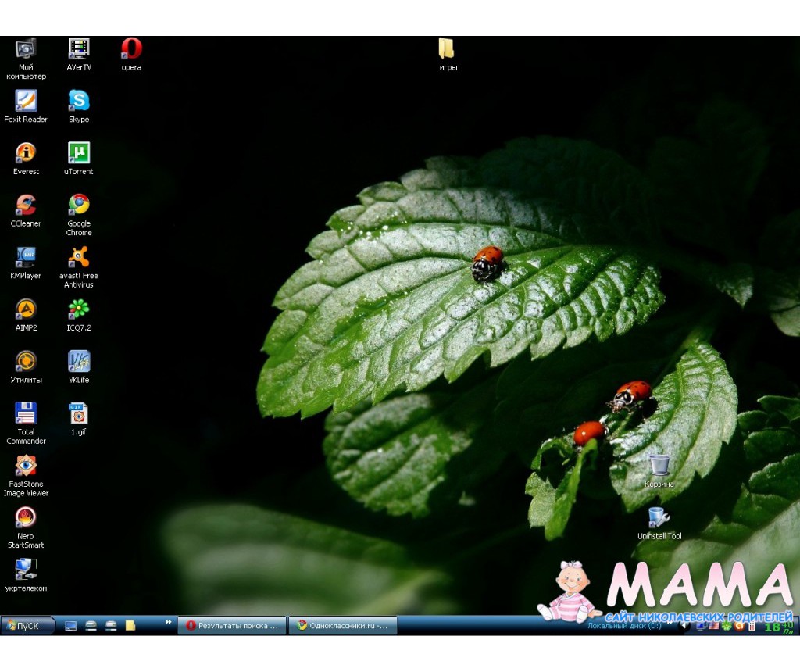Click the CCleaner desktop icon
The height and width of the screenshot is (672, 800).
tap(26, 205)
